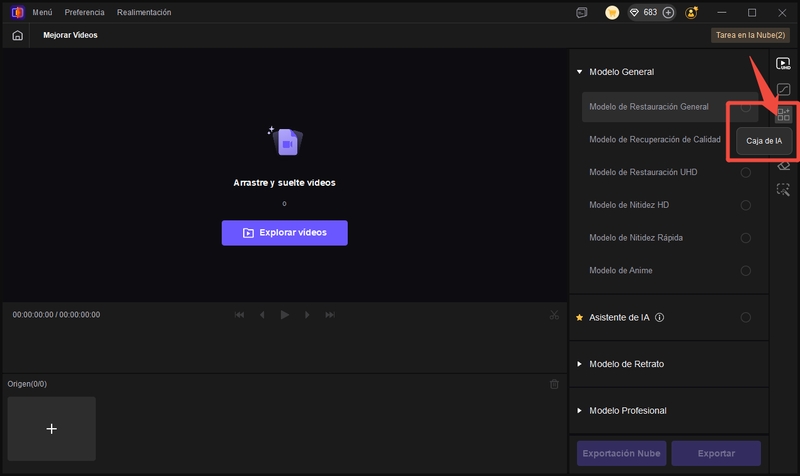Click the Exportación Nube button
Image resolution: width=800 pixels, height=476 pixels.
[621, 454]
